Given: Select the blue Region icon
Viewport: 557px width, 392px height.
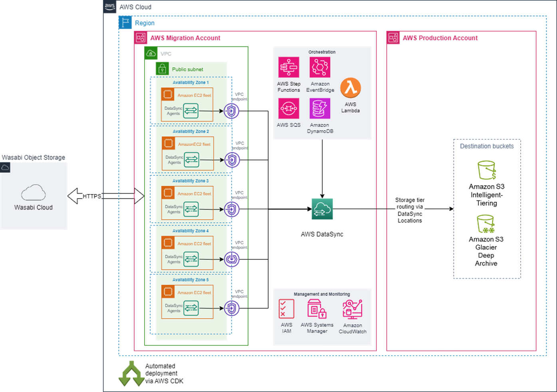Looking at the screenshot, I should [x=124, y=22].
